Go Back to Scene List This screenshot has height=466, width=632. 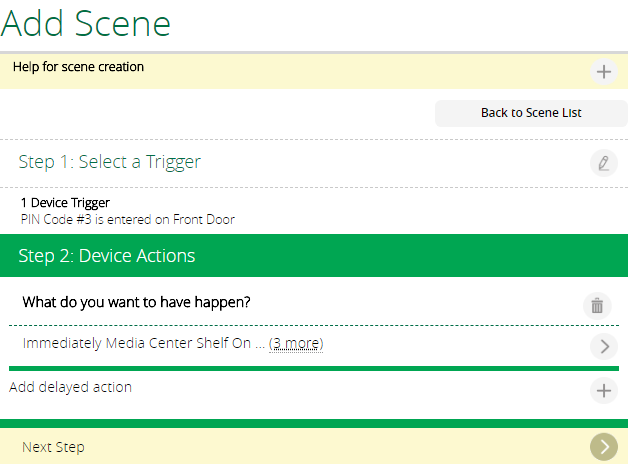(531, 113)
